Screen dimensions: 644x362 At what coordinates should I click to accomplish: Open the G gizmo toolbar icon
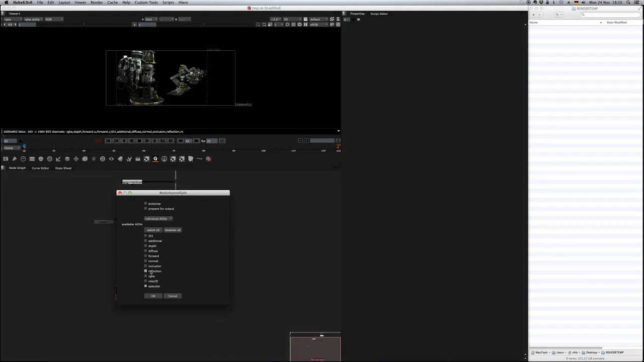point(155,159)
